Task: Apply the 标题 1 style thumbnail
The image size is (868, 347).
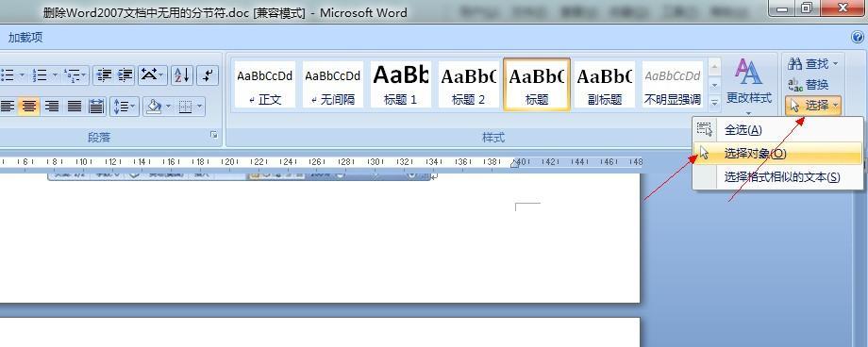Action: 401,84
